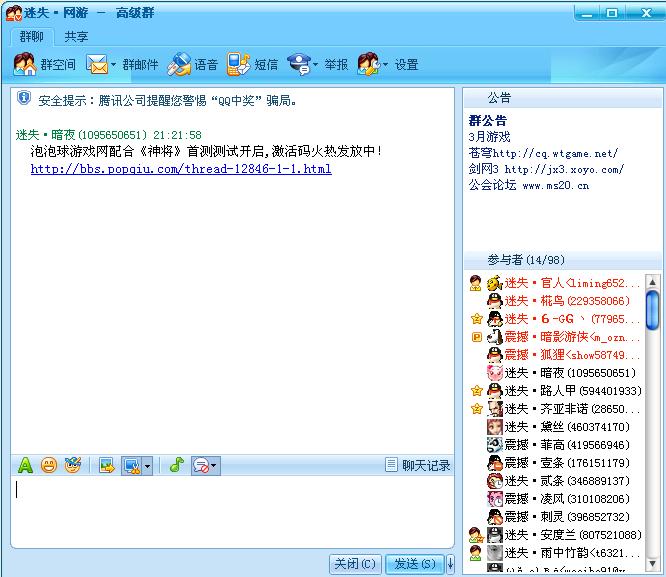666x577 pixels.
Task: Click the 关闭(C) close button
Action: [355, 564]
